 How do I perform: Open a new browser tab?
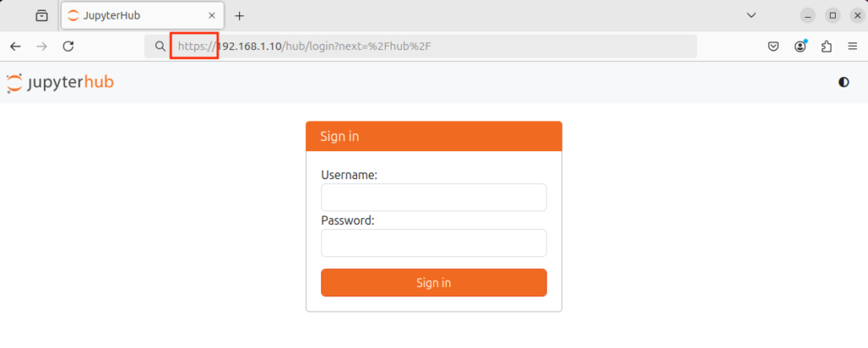[x=239, y=15]
